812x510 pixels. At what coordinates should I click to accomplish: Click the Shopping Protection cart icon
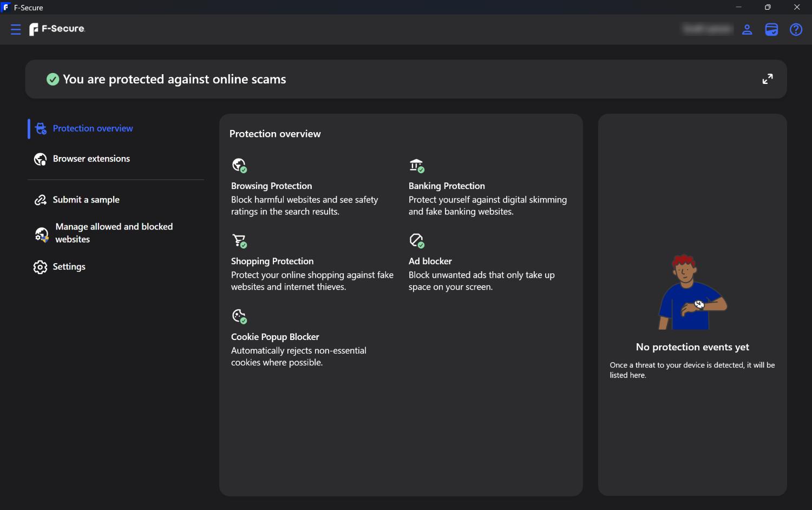tap(239, 240)
